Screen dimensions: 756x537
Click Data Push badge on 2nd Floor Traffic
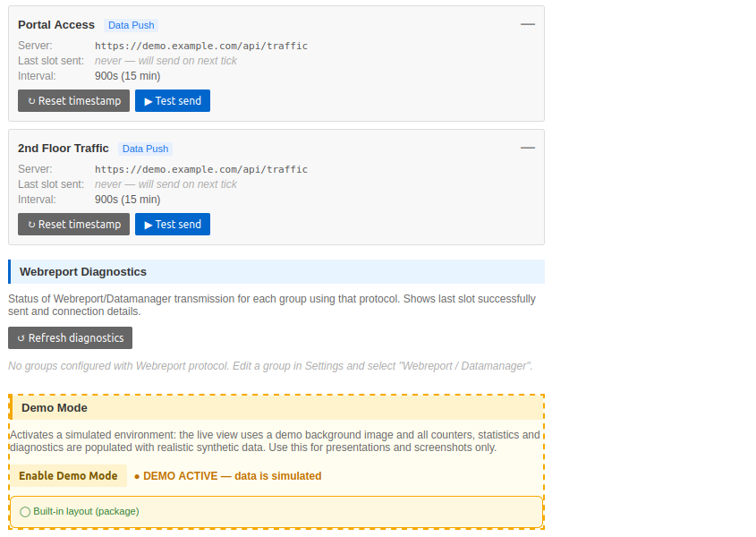click(145, 149)
